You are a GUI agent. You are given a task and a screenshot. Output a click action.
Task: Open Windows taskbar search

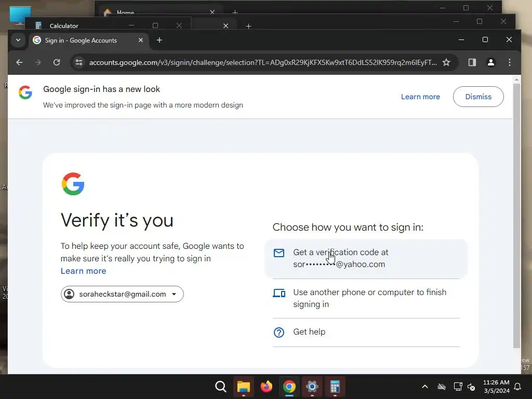[x=220, y=387]
